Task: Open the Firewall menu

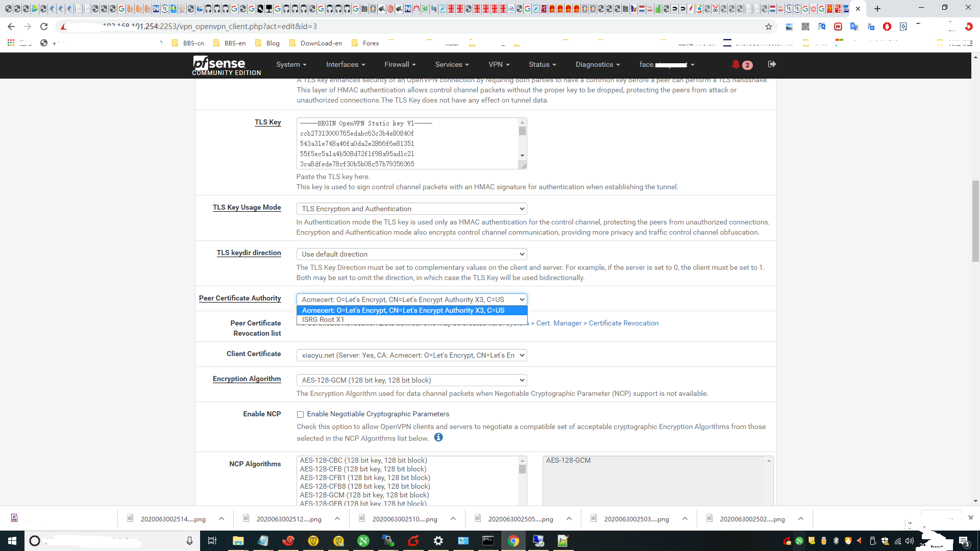Action: tap(400, 64)
